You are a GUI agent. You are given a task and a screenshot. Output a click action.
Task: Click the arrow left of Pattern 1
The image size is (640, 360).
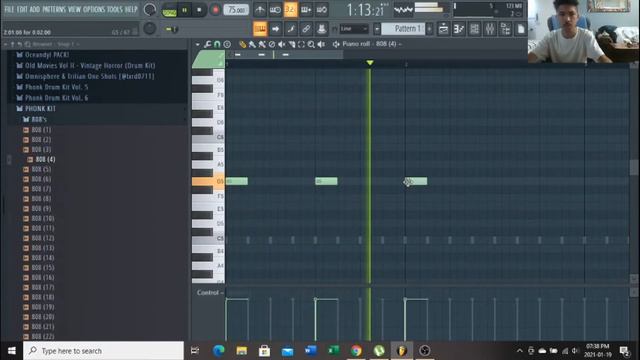377,29
